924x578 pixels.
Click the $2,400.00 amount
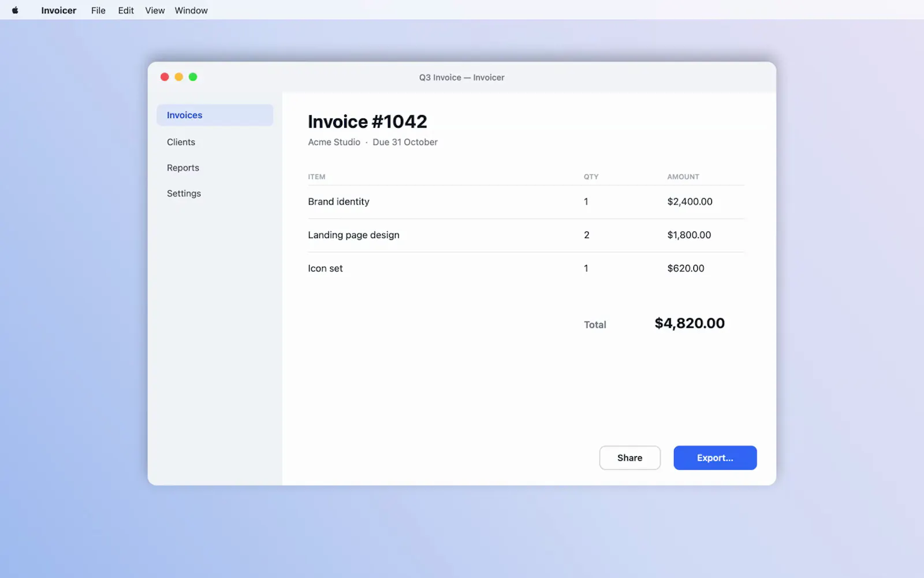click(x=690, y=202)
